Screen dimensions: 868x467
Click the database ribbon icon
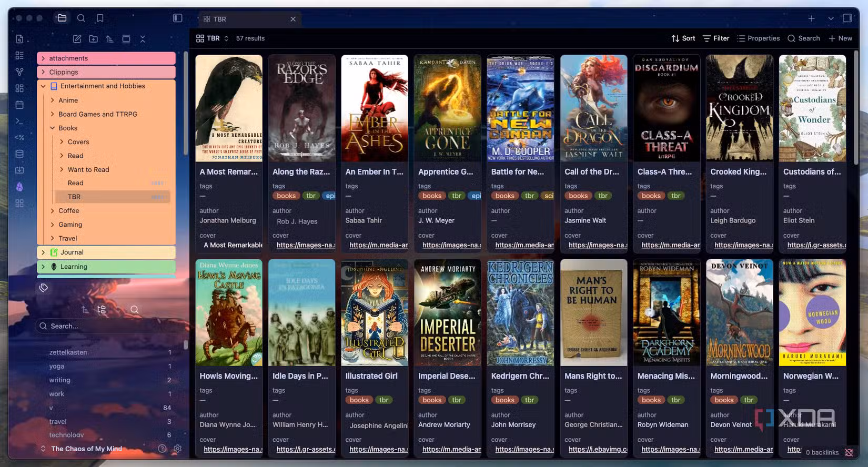[x=19, y=154]
